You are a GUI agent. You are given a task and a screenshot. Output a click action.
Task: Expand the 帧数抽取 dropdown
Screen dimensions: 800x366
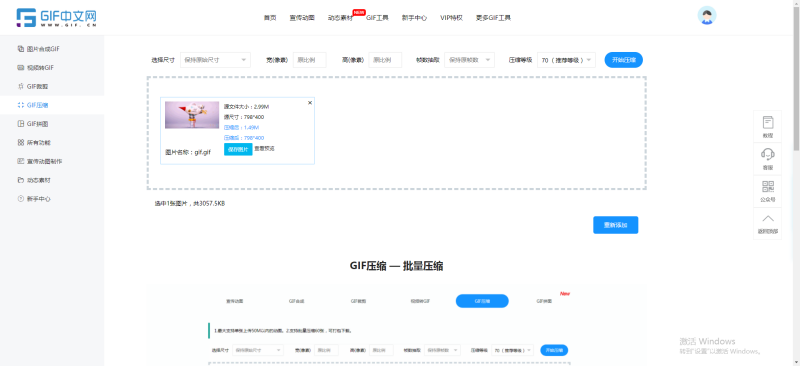[x=469, y=60]
